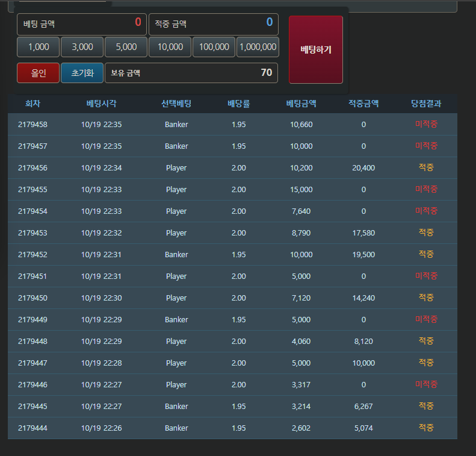476x456 pixels.
Task: Click the 배당률 column header
Action: pyautogui.click(x=239, y=104)
